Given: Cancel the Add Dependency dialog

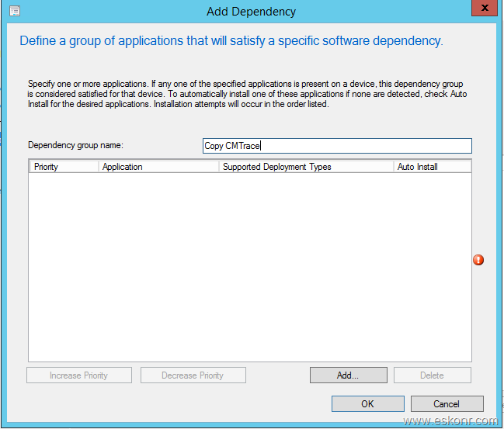Looking at the screenshot, I should click(447, 404).
